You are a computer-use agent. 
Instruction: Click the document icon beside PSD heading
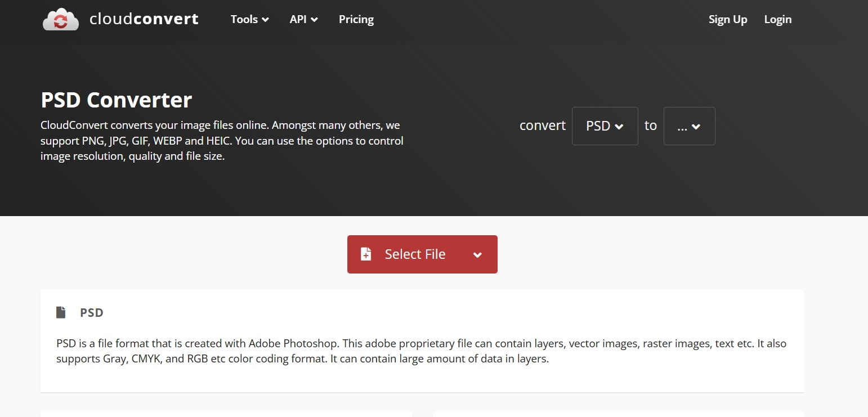click(x=61, y=312)
